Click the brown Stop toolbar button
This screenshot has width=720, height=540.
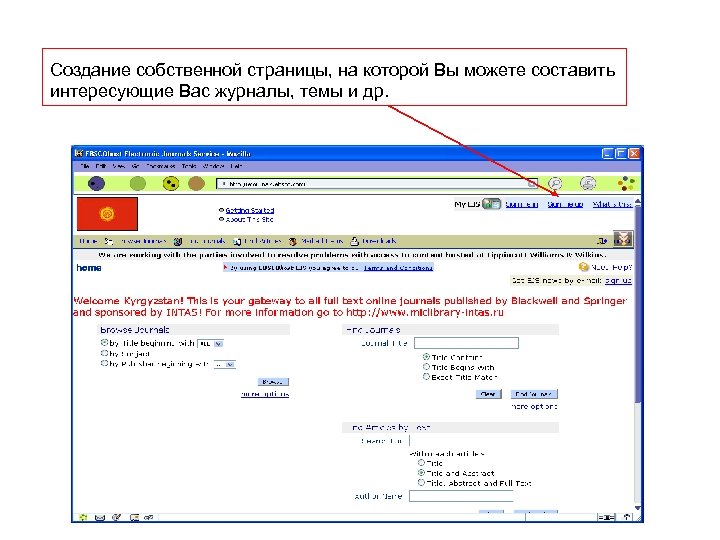(x=197, y=184)
